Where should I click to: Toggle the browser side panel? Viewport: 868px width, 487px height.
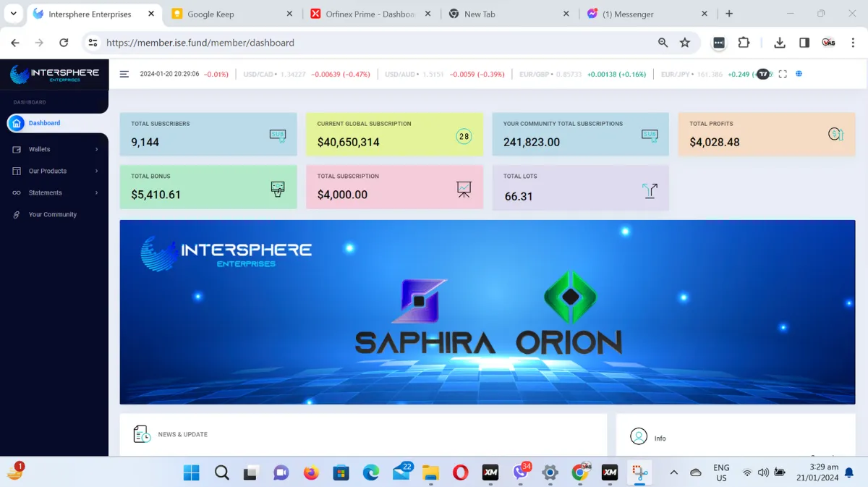pos(804,43)
